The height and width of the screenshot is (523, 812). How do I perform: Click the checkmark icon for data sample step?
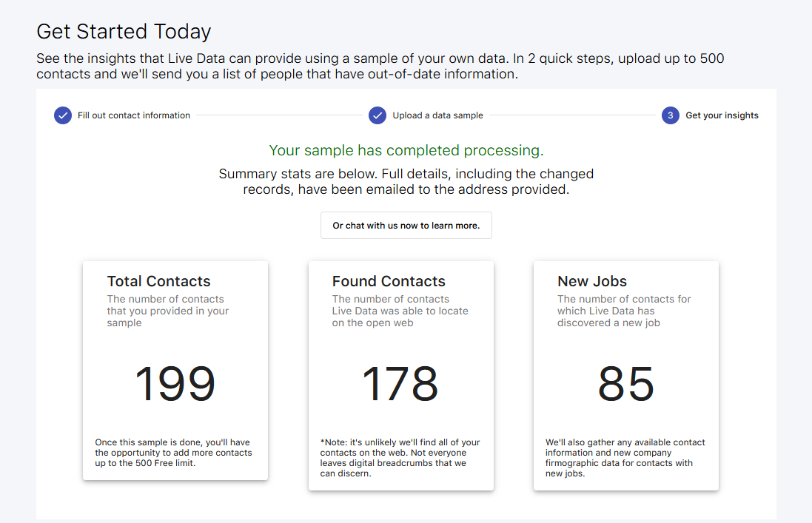378,115
